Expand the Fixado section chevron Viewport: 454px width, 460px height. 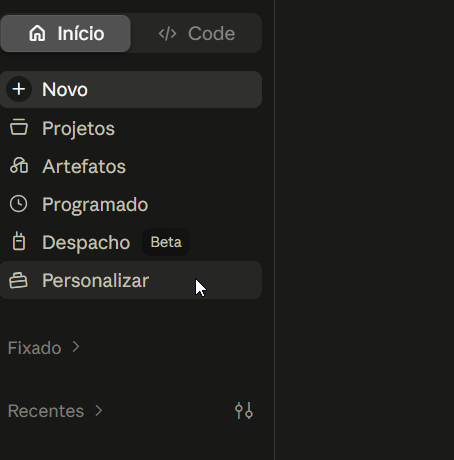76,347
